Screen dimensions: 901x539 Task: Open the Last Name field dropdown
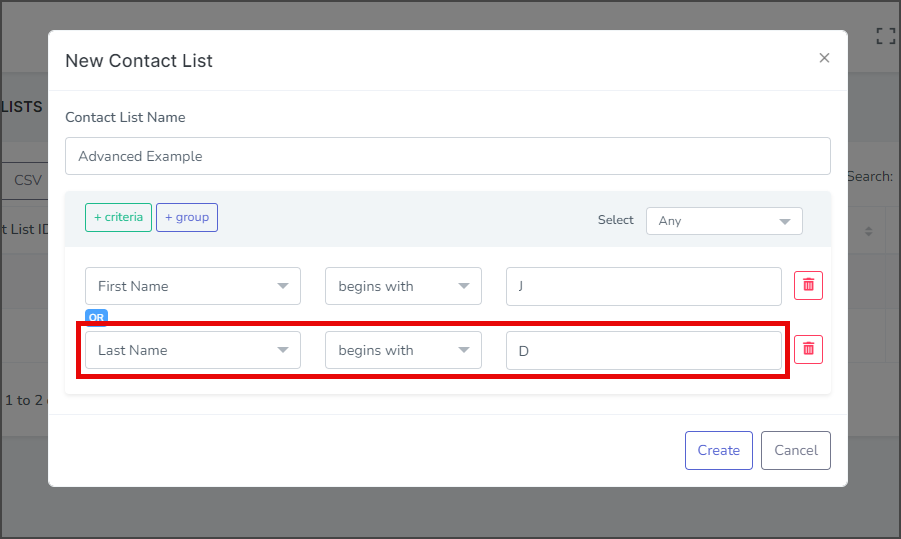(x=192, y=350)
